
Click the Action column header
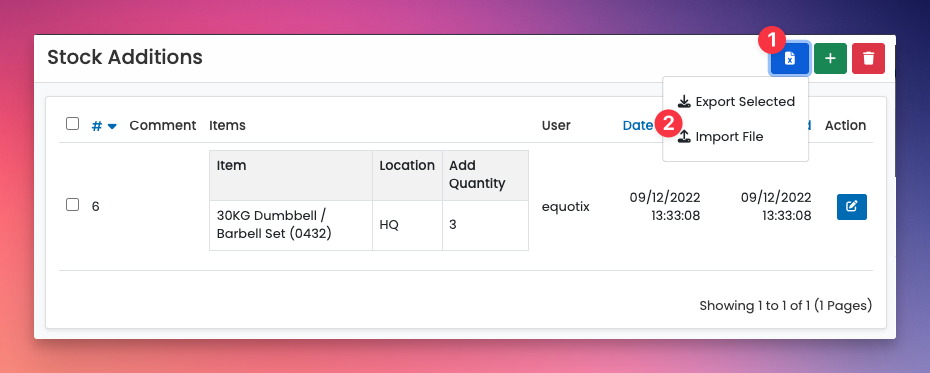point(845,126)
